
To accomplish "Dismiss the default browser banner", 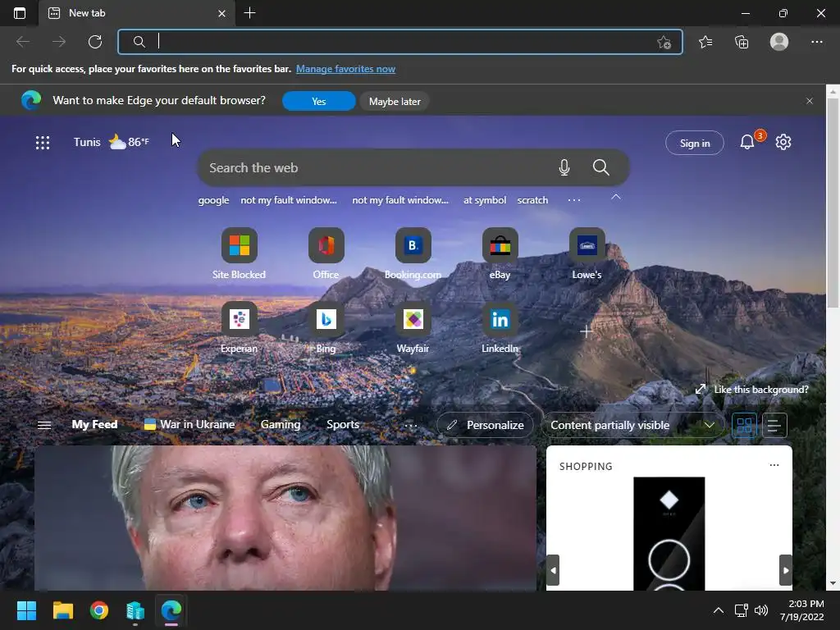I will pyautogui.click(x=810, y=101).
